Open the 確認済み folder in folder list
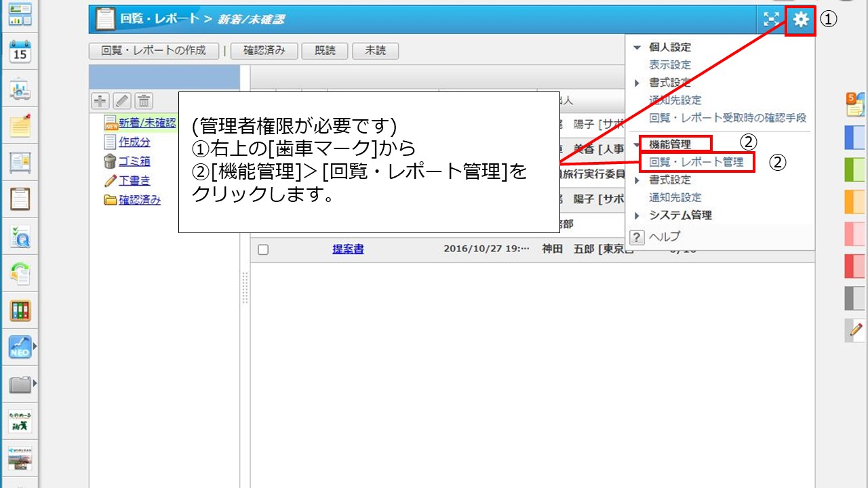 pyautogui.click(x=140, y=200)
